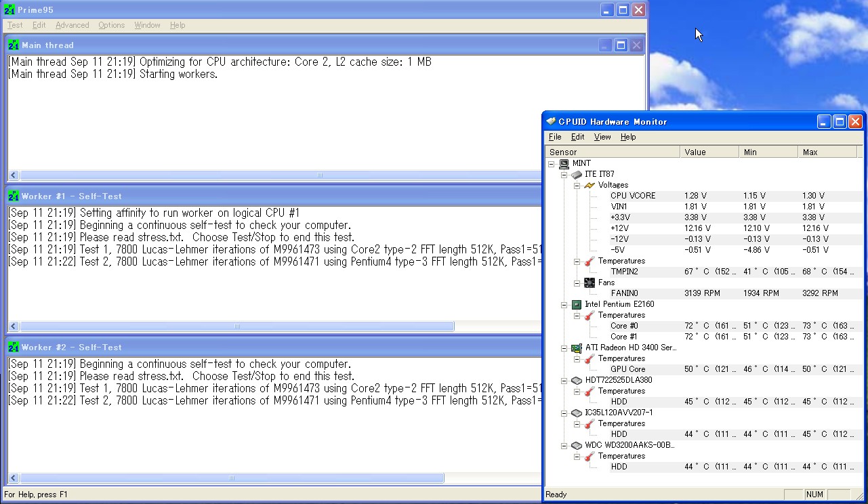This screenshot has height=504, width=868.
Task: Open Help menu in Hardware Monitor
Action: tap(628, 137)
